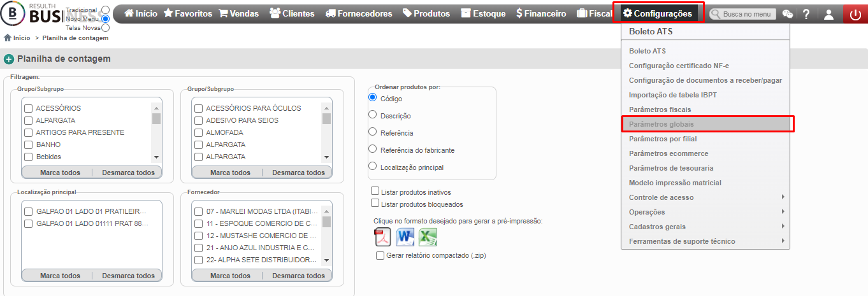Click the PDF export format icon

coord(382,237)
